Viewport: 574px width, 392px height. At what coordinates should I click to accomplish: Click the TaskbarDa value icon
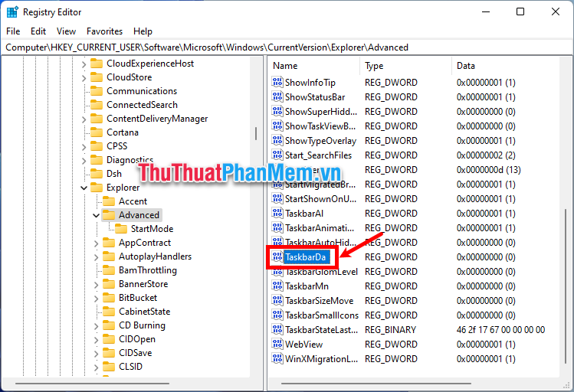(x=277, y=257)
